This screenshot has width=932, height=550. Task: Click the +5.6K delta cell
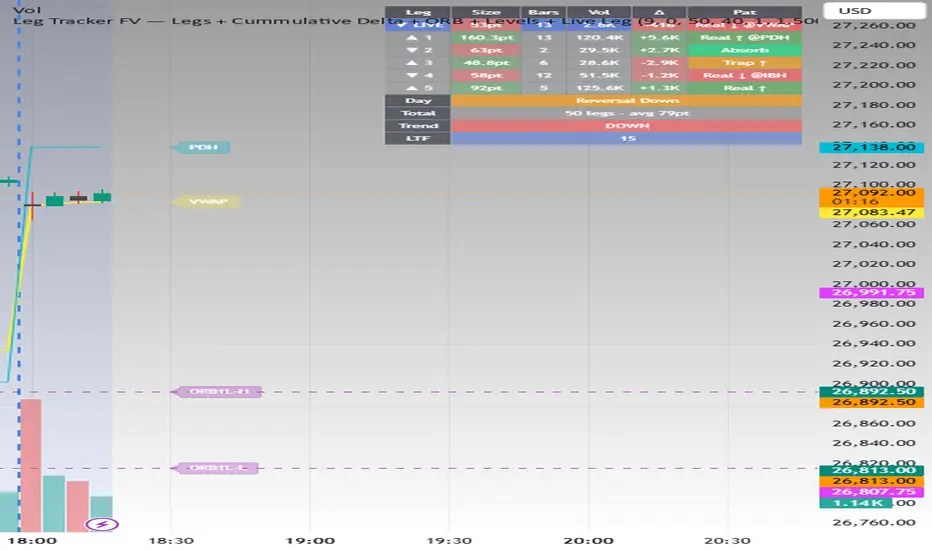coord(659,37)
